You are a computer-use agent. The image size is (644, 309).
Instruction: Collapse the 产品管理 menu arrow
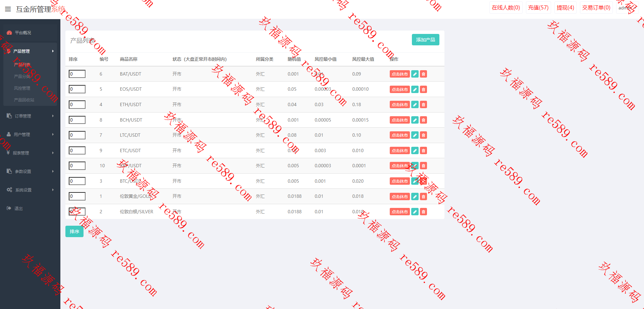(53, 51)
